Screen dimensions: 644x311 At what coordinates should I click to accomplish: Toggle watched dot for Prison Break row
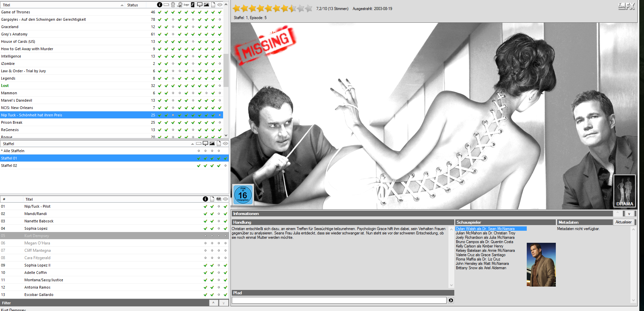[220, 122]
